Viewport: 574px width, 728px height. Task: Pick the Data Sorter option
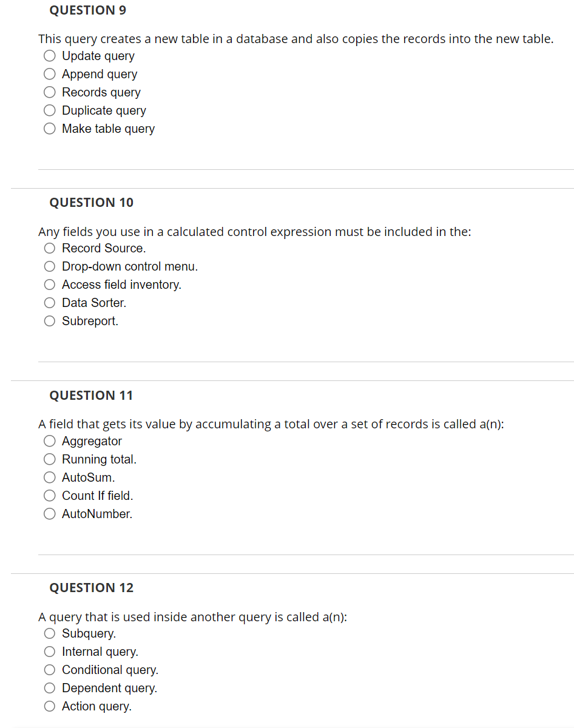[x=49, y=302]
